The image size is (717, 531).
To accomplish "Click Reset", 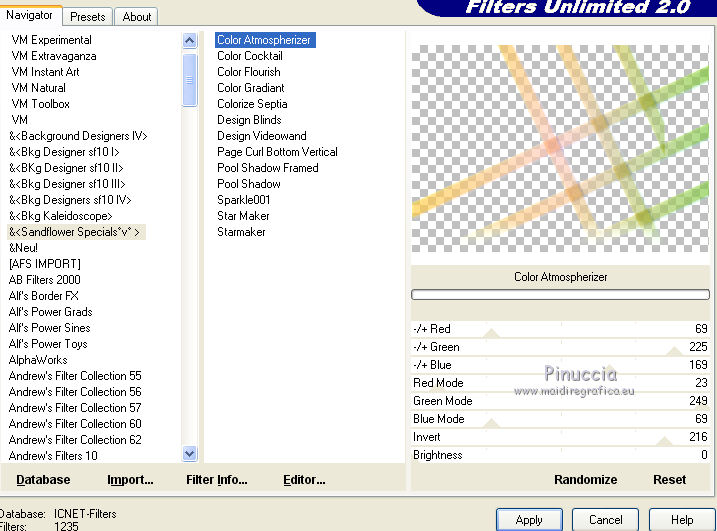I will point(669,479).
